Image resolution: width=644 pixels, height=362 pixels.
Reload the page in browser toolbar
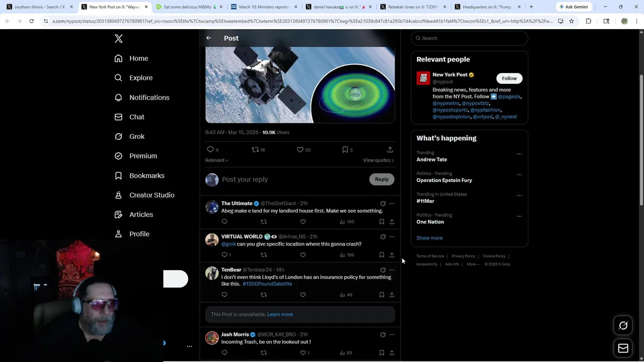tap(31, 21)
